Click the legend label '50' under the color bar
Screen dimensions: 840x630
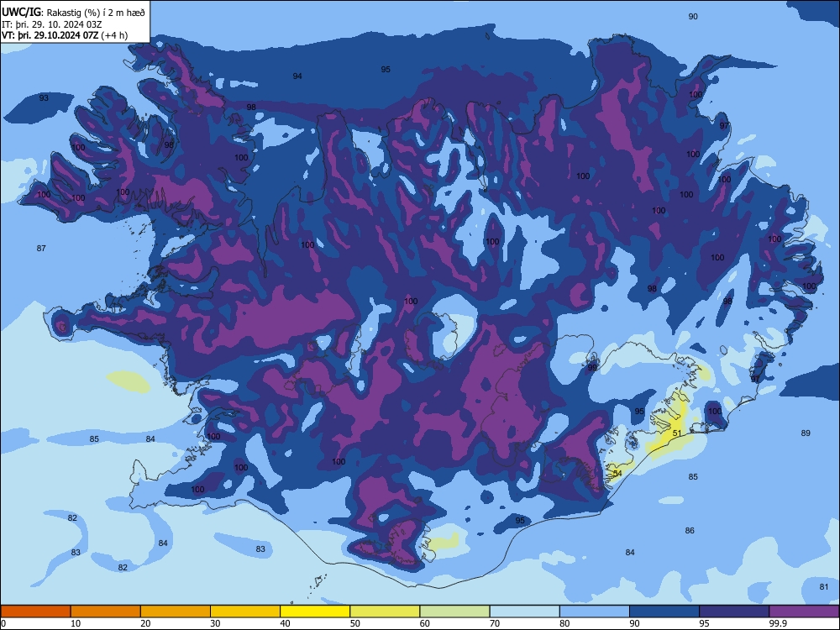click(x=354, y=623)
